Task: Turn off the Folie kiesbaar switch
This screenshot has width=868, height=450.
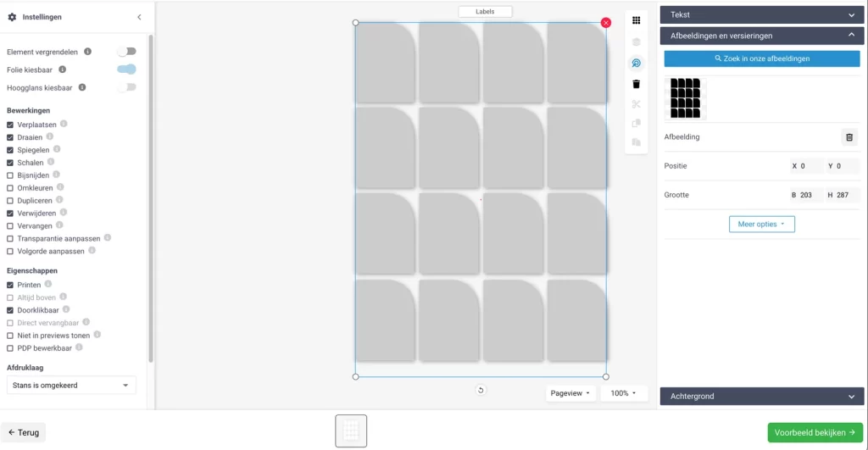Action: [x=126, y=69]
